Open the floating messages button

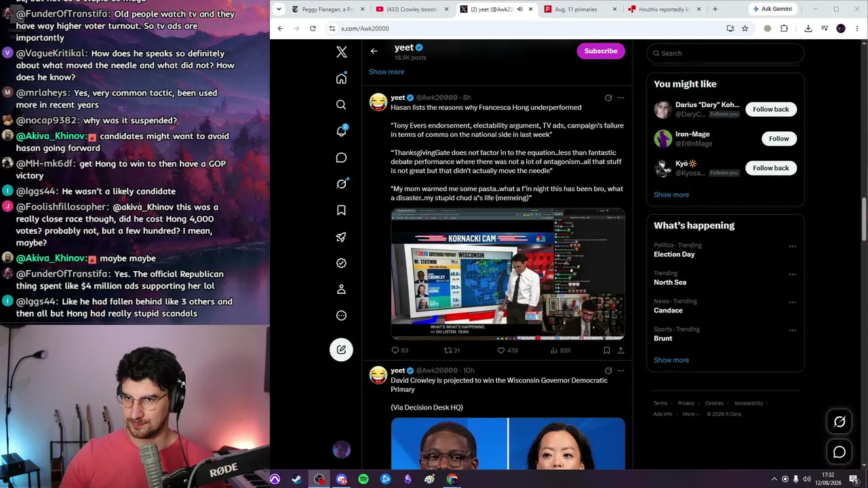840,452
